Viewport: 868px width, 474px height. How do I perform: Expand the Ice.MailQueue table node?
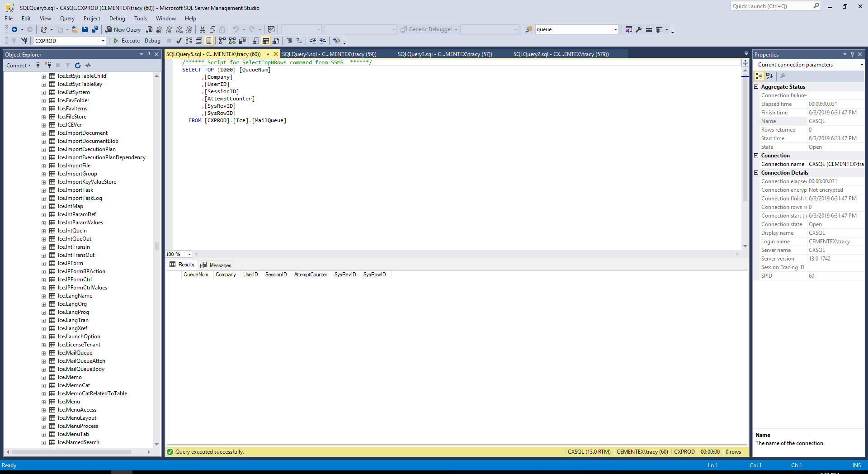[44, 353]
